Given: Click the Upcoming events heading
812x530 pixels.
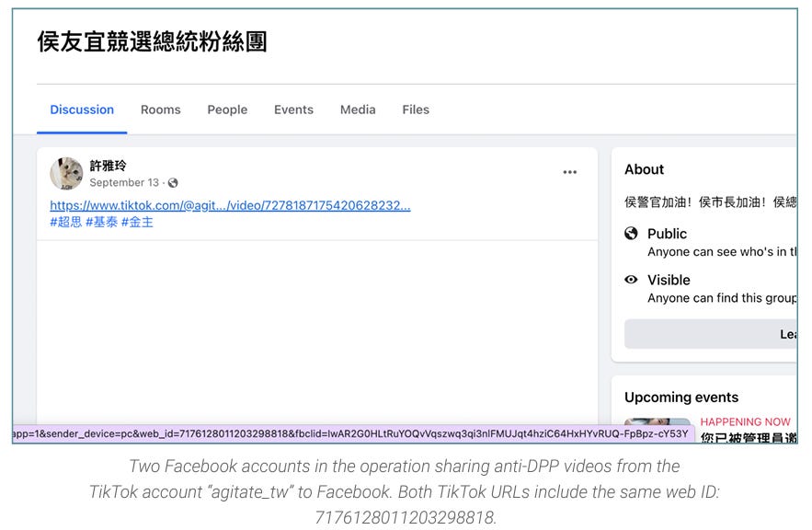Looking at the screenshot, I should pos(681,397).
